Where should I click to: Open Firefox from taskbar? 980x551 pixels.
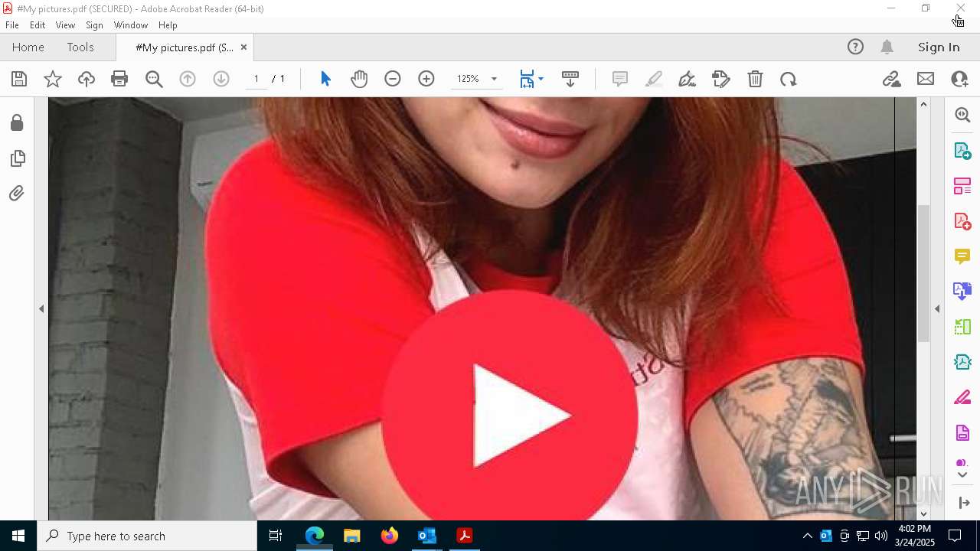point(390,536)
